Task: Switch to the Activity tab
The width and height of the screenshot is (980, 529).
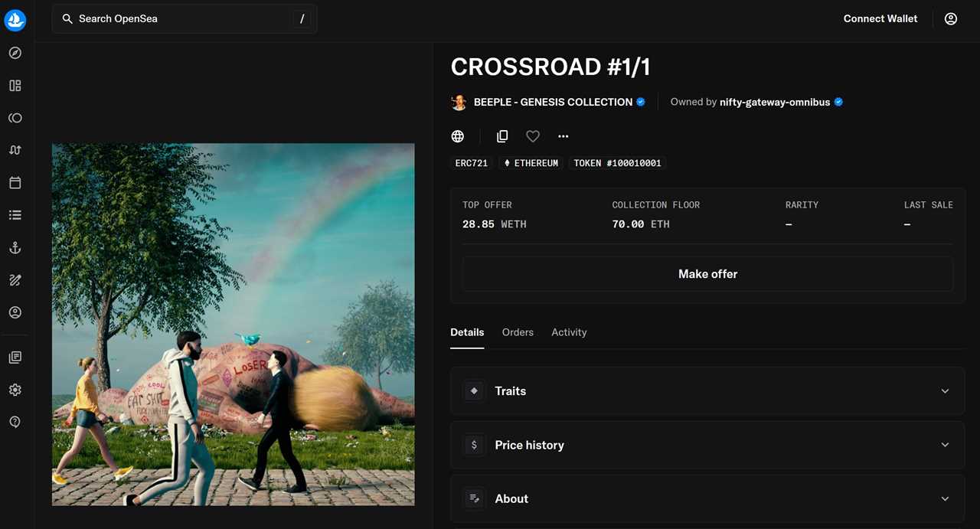Action: coord(569,332)
